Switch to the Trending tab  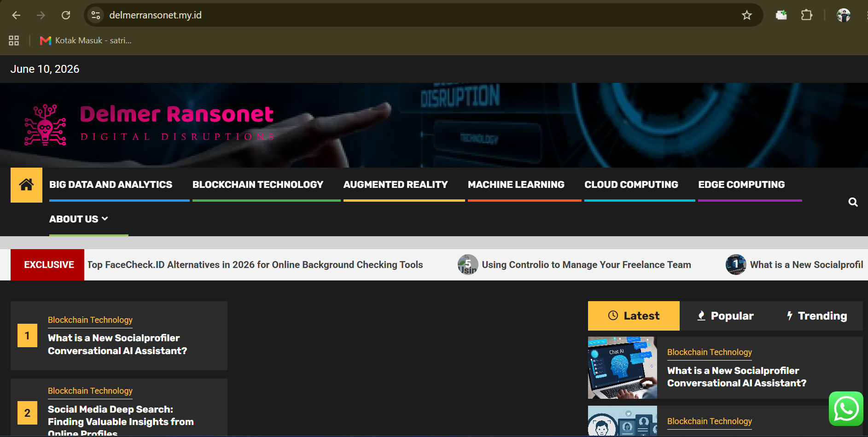click(x=816, y=316)
